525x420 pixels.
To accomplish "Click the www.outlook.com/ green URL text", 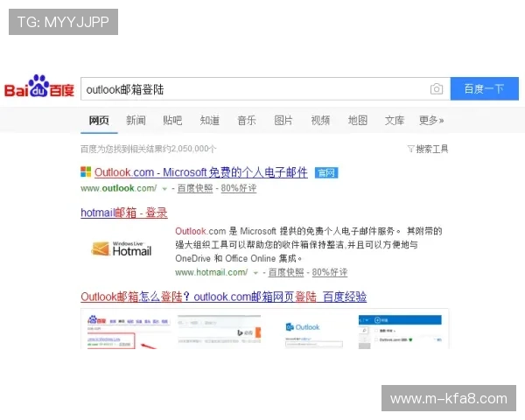I will point(118,188).
